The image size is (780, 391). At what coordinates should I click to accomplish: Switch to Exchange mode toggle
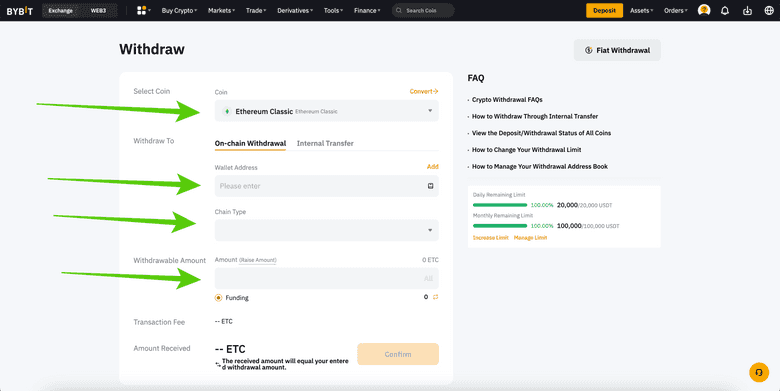[x=61, y=10]
